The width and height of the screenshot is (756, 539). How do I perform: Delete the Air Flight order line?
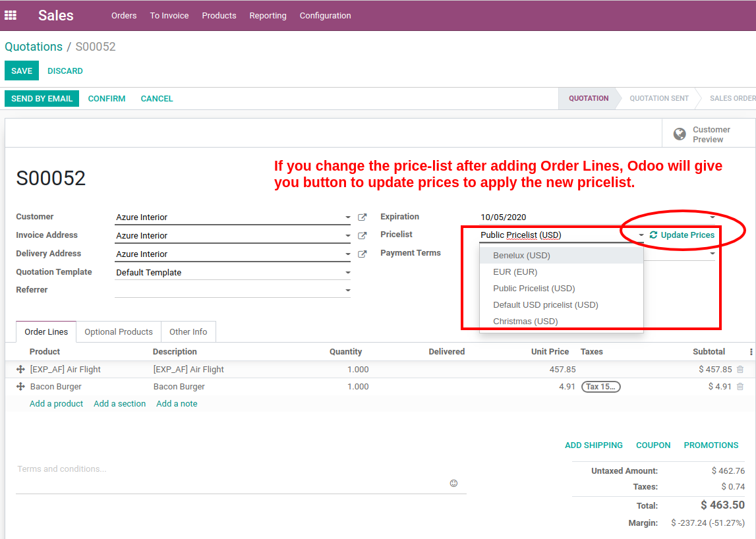coord(740,369)
